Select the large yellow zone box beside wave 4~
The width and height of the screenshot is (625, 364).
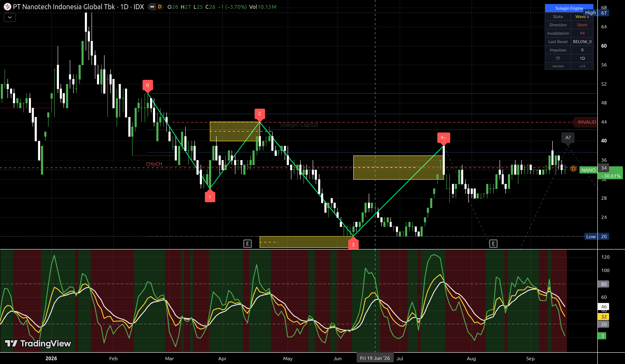(398, 168)
